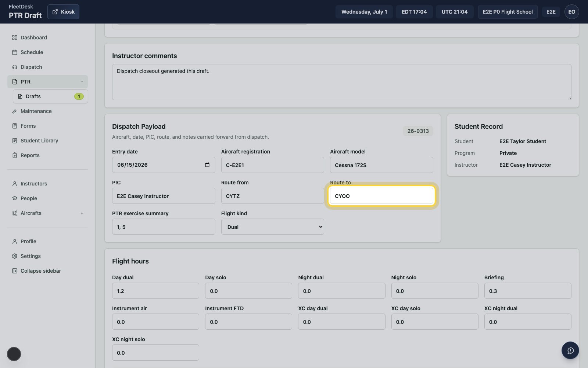The image size is (588, 368).
Task: Launch Kiosk mode
Action: coord(63,12)
